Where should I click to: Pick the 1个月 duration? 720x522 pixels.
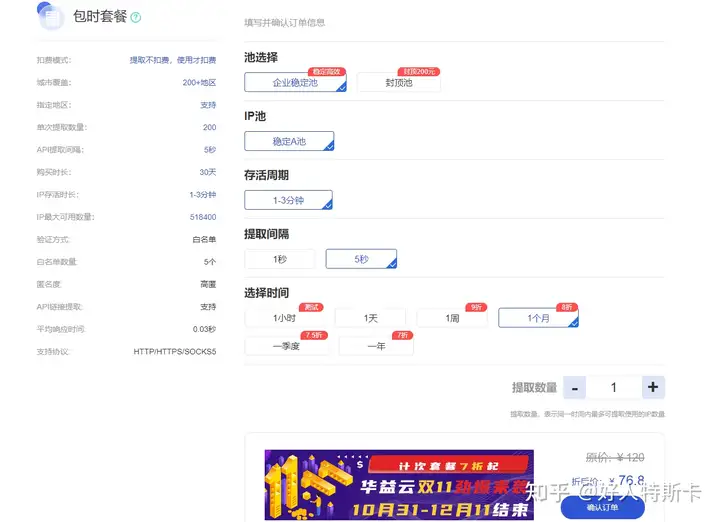coord(538,318)
